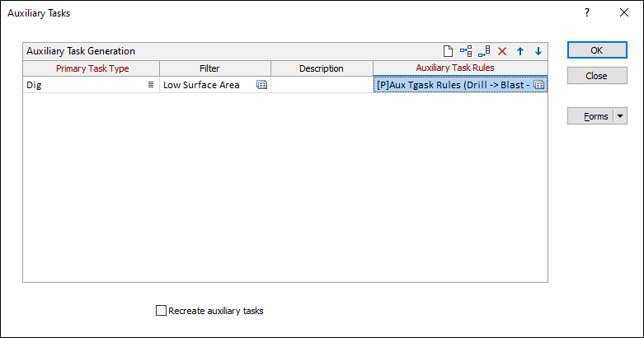Open the Low Surface Area filter form icon
Image resolution: width=644 pixels, height=338 pixels.
tap(261, 85)
